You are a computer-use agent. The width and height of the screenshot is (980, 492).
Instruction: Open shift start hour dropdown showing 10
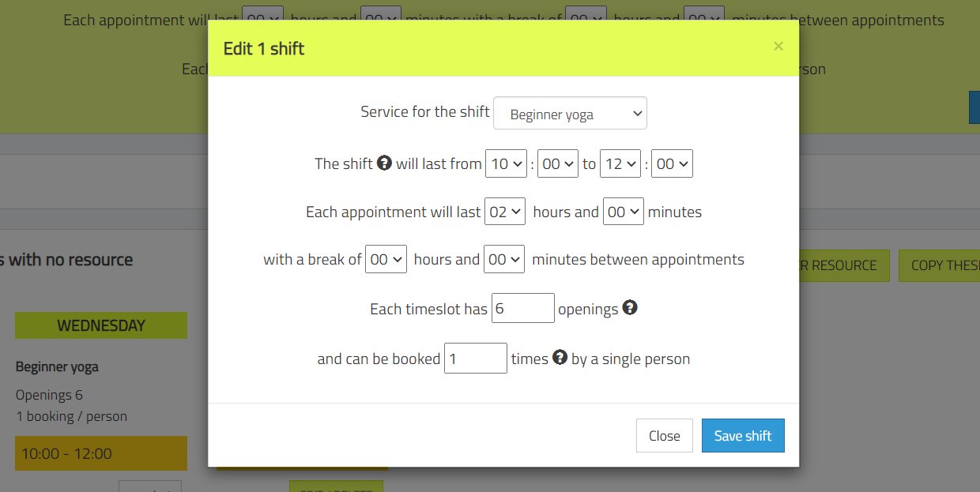[506, 163]
